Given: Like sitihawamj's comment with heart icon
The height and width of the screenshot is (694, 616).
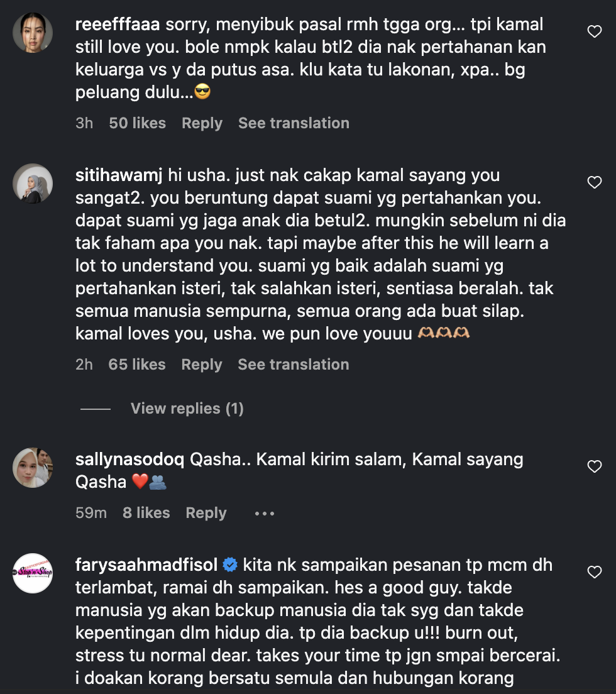Looking at the screenshot, I should tap(594, 182).
